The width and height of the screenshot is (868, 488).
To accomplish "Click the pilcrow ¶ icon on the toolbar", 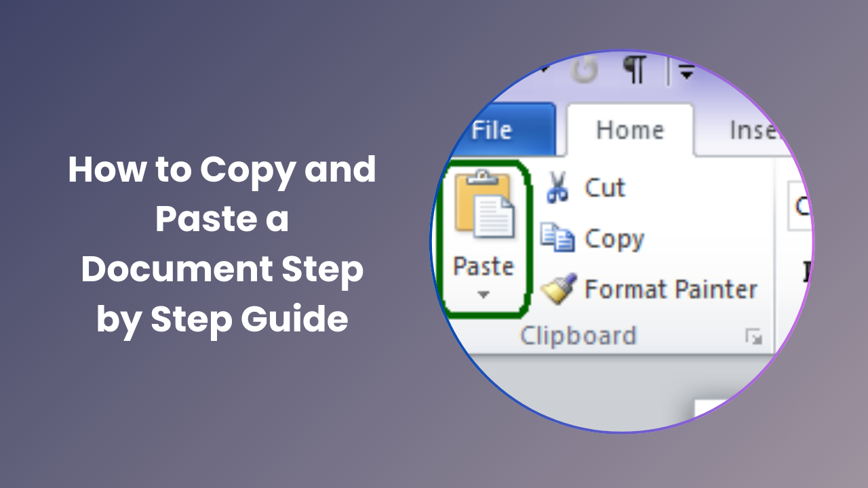I will 634,68.
